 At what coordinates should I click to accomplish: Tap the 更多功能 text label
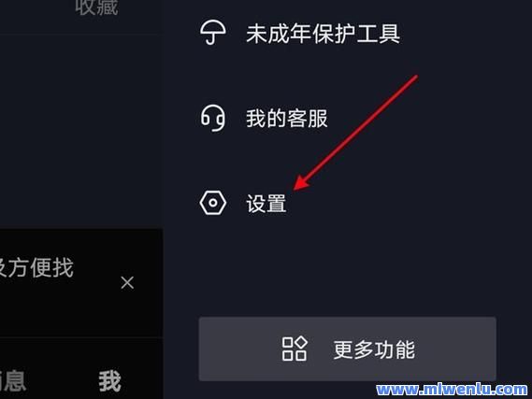coord(374,349)
